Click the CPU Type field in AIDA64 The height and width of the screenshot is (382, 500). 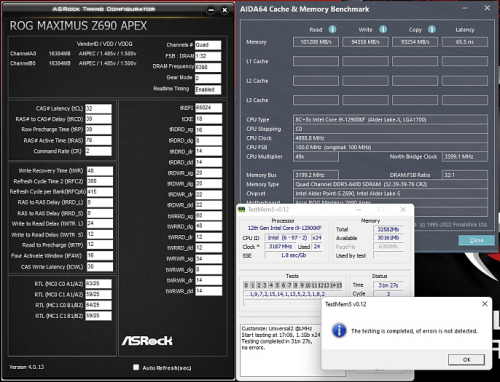pos(390,120)
